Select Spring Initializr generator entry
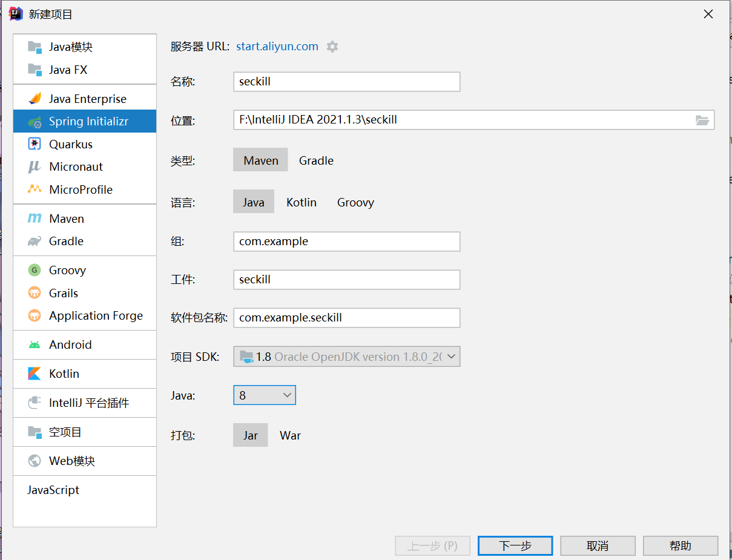The width and height of the screenshot is (732, 560). 85,122
